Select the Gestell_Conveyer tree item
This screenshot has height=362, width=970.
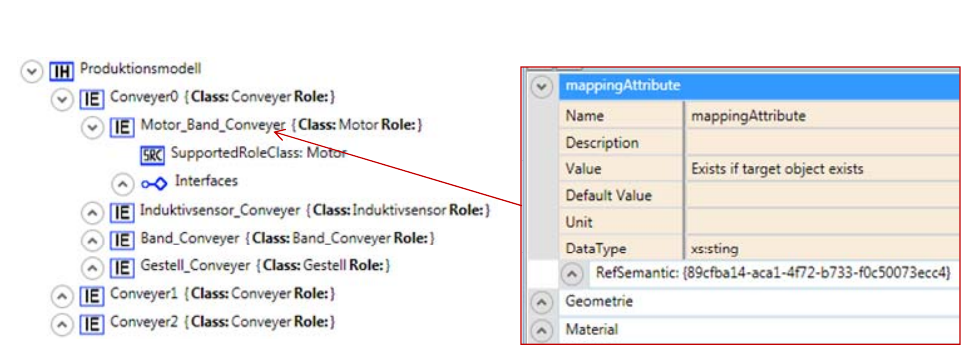tap(266, 265)
